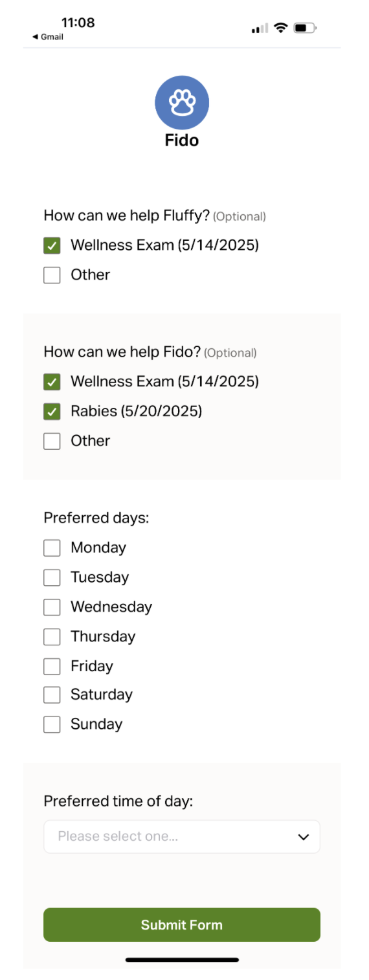The image size is (369, 980).
Task: Tap the blue paw print logo
Action: [182, 102]
